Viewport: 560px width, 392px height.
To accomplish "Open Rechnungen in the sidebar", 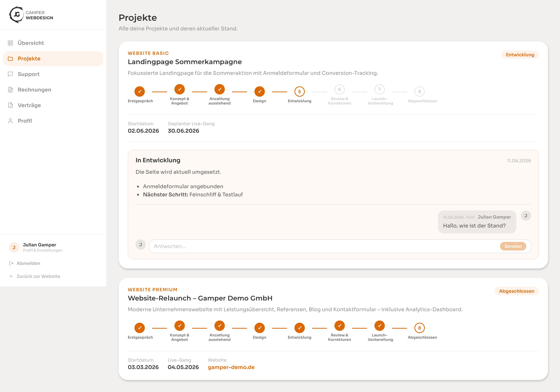I will coord(53,90).
